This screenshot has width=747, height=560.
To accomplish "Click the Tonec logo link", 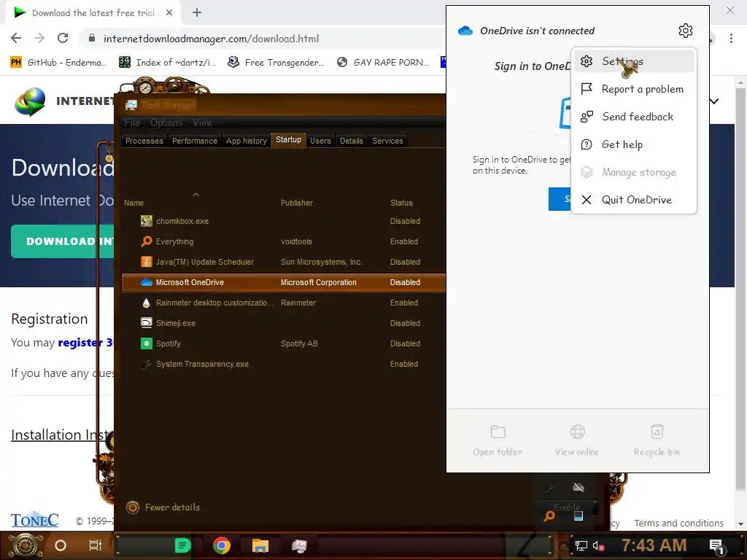I will tap(35, 520).
